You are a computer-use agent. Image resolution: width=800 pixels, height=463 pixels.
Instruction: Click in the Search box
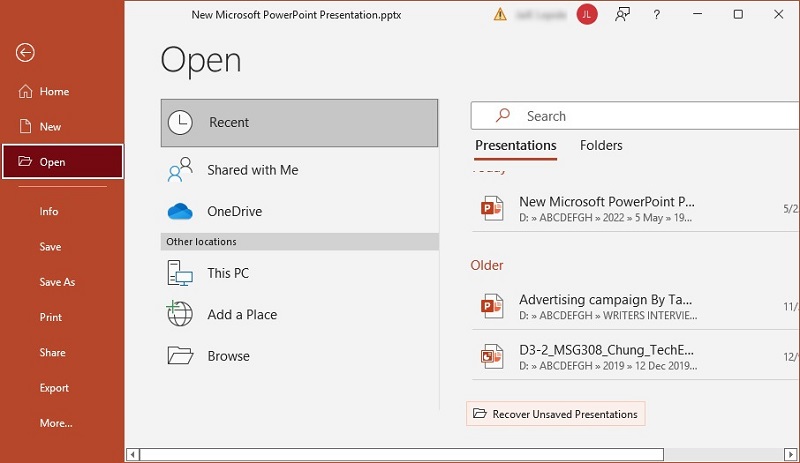point(635,116)
